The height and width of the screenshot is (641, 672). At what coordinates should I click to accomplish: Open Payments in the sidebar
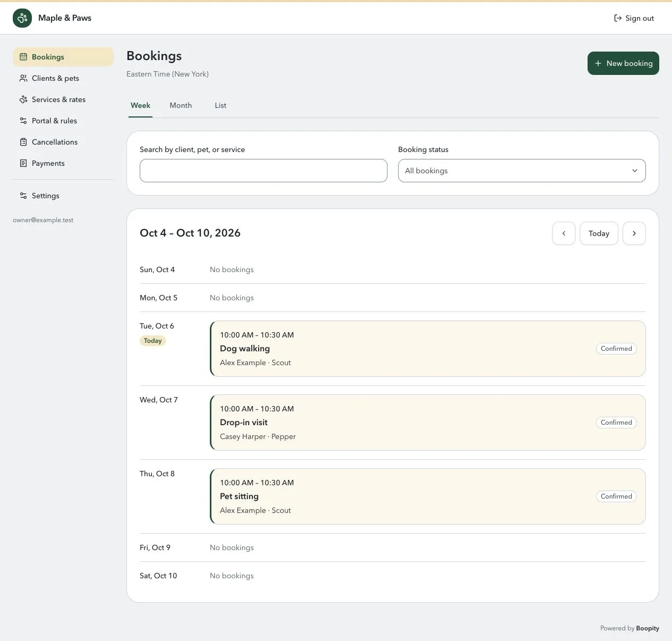(x=63, y=163)
